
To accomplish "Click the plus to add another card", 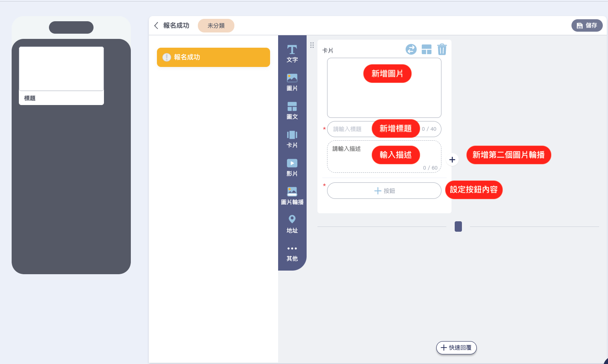I will (452, 160).
